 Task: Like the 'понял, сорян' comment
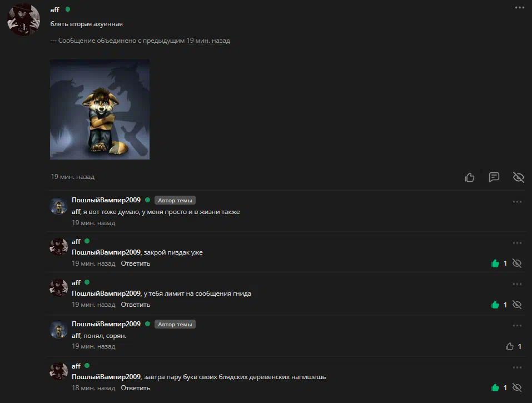[510, 346]
